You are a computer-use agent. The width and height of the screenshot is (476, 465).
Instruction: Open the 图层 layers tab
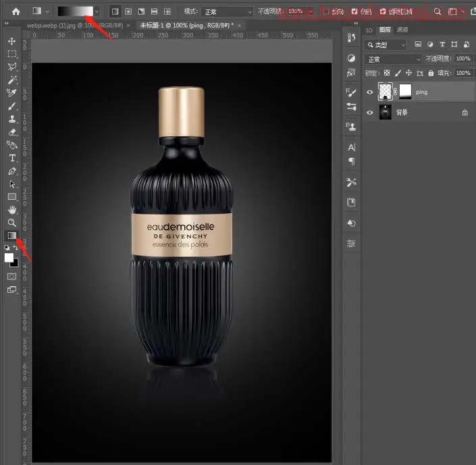(385, 30)
